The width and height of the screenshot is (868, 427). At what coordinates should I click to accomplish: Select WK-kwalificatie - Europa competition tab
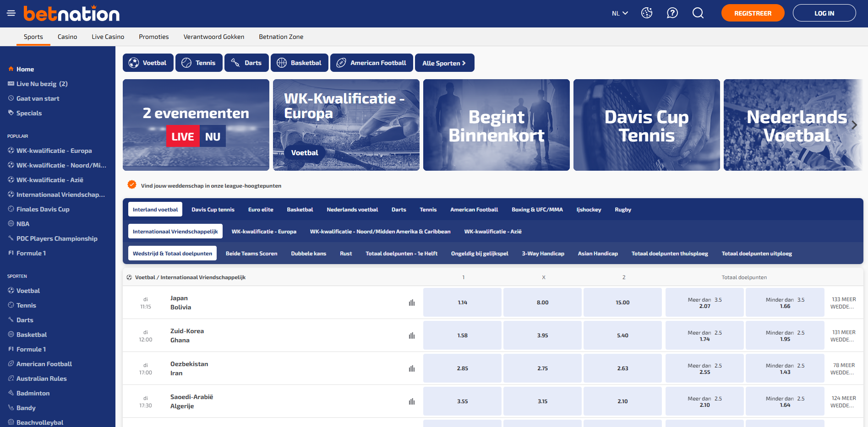pos(264,232)
